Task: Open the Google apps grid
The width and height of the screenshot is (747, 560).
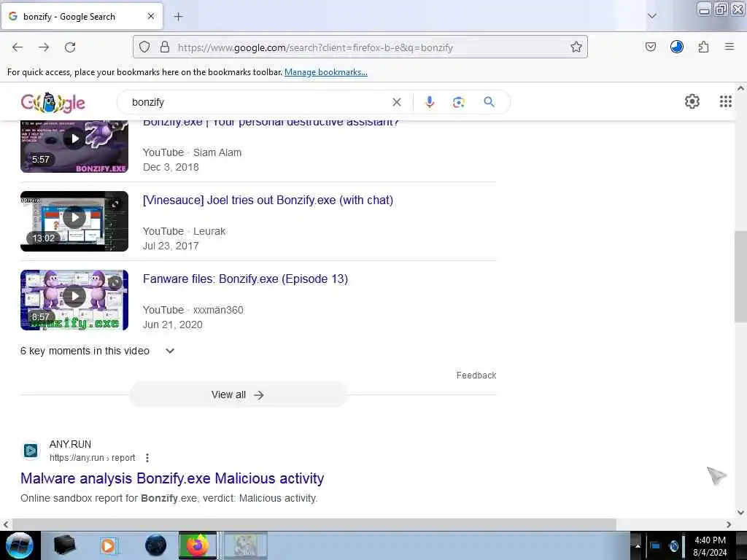Action: (x=725, y=101)
